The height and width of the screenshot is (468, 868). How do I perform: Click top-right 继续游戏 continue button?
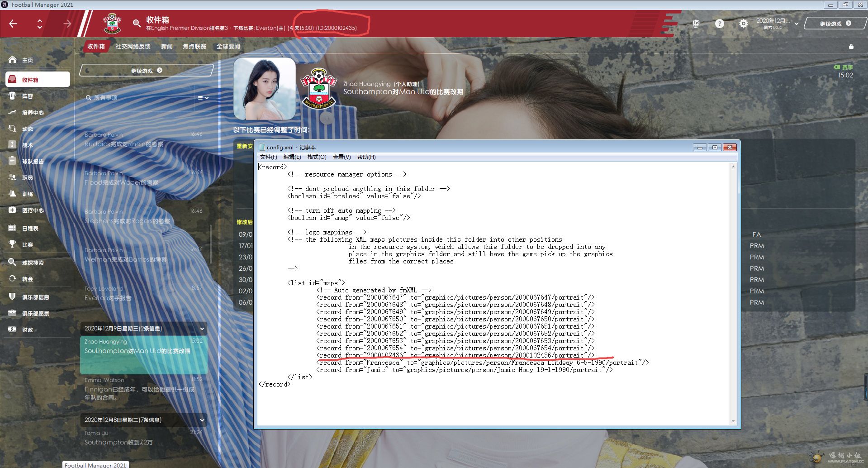tap(835, 24)
